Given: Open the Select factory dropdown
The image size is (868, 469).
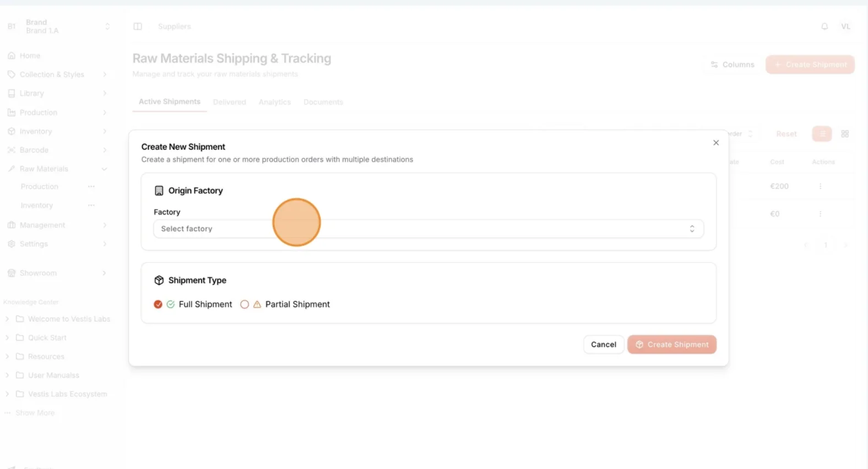Looking at the screenshot, I should tap(428, 228).
